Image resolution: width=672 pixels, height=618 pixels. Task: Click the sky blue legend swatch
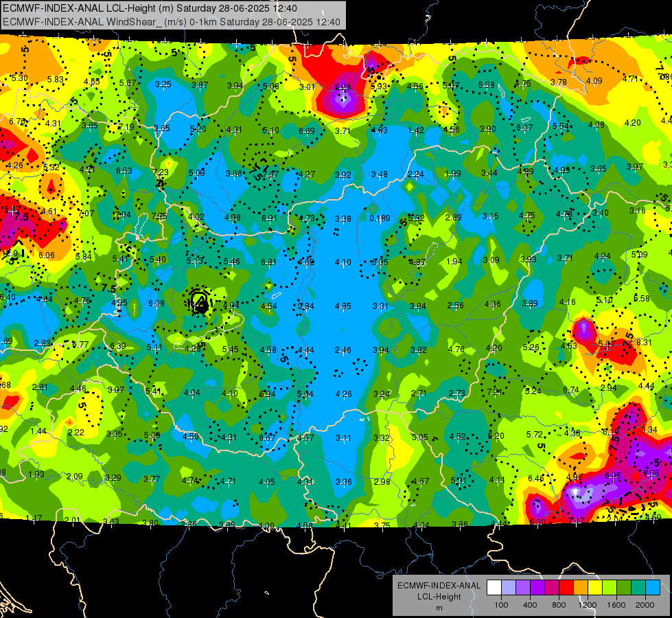click(653, 588)
